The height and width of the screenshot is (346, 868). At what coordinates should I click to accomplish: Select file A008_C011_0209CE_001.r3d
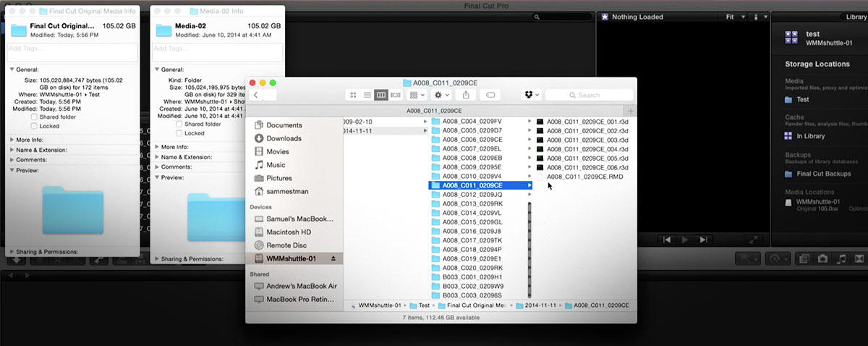pyautogui.click(x=582, y=121)
